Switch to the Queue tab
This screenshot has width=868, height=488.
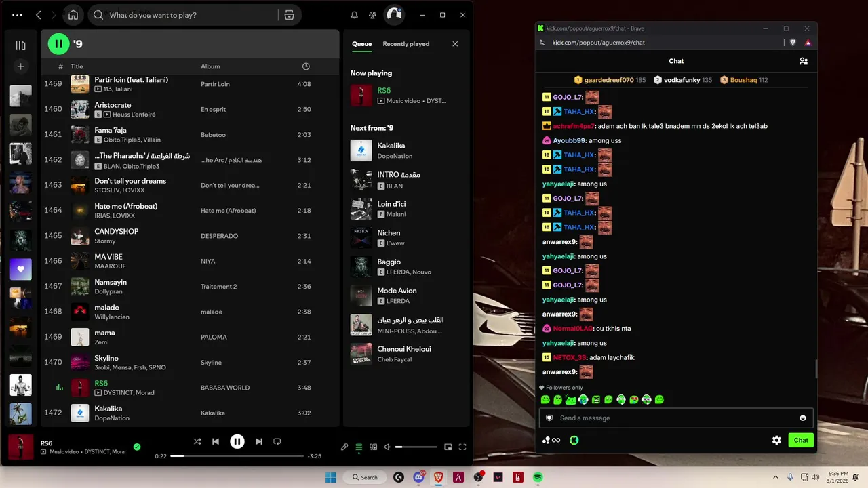361,44
